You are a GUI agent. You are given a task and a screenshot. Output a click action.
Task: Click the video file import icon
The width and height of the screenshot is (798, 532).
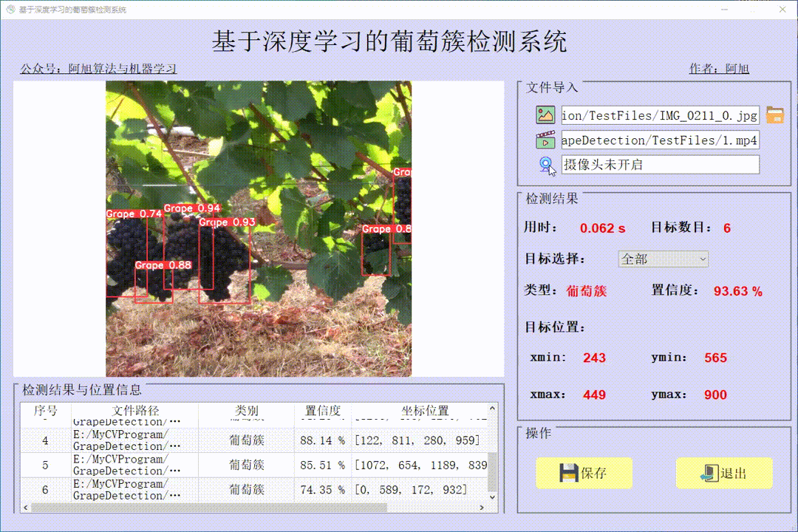(x=545, y=140)
